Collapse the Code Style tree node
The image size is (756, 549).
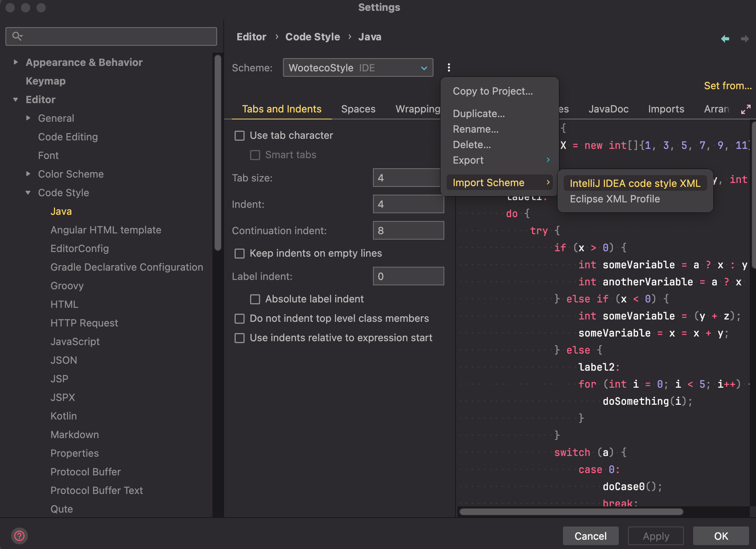click(x=28, y=193)
